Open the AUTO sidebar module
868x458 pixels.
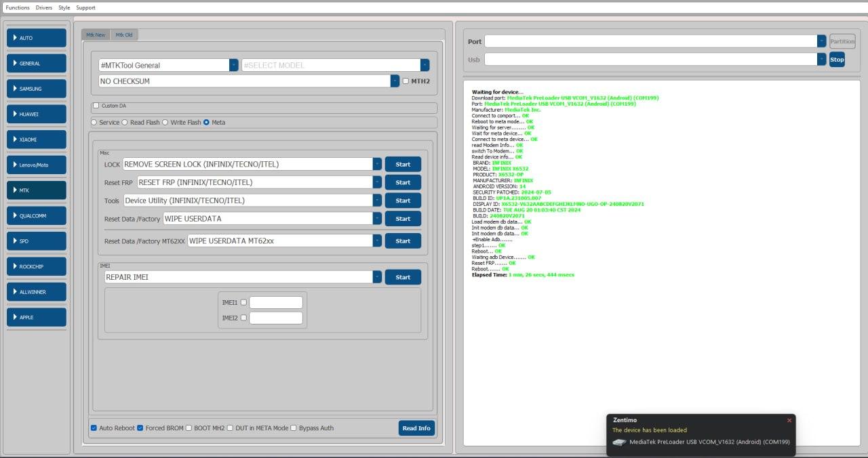tap(37, 38)
